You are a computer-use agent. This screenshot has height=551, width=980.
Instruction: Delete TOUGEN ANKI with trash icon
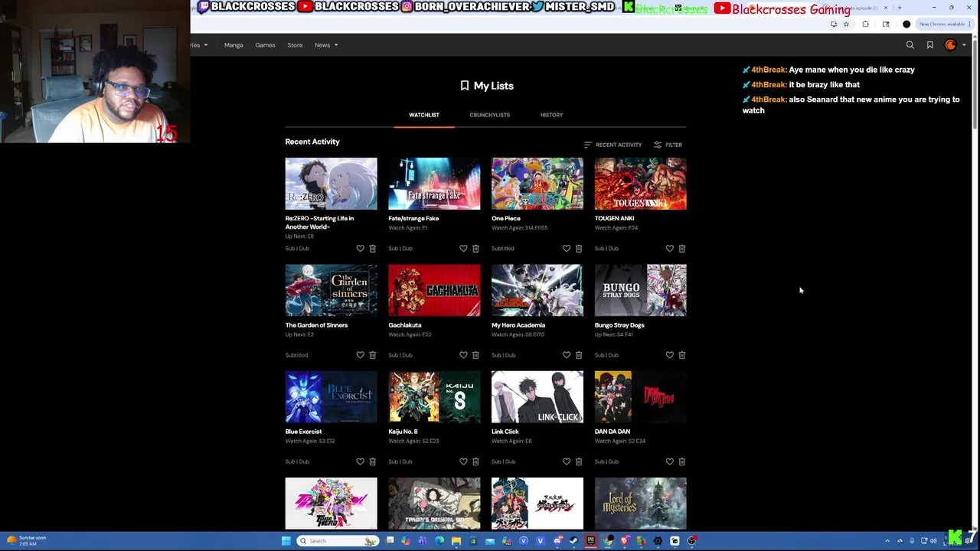(682, 249)
